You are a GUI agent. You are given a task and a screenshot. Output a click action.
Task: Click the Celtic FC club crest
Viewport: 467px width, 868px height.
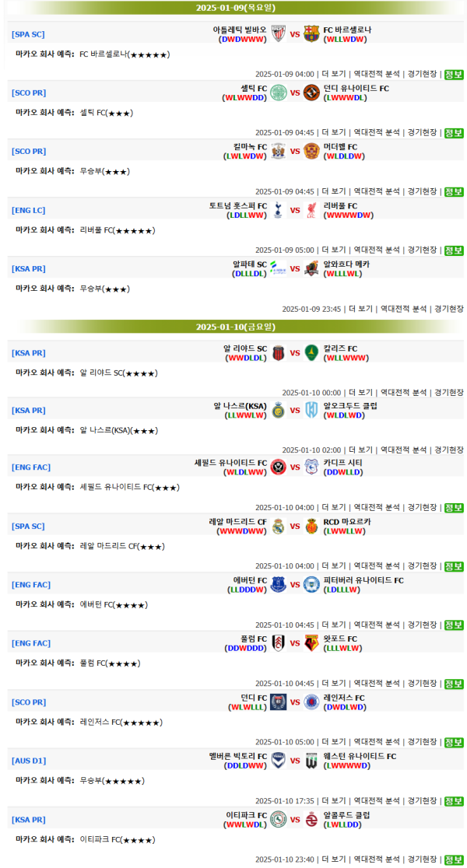[279, 93]
